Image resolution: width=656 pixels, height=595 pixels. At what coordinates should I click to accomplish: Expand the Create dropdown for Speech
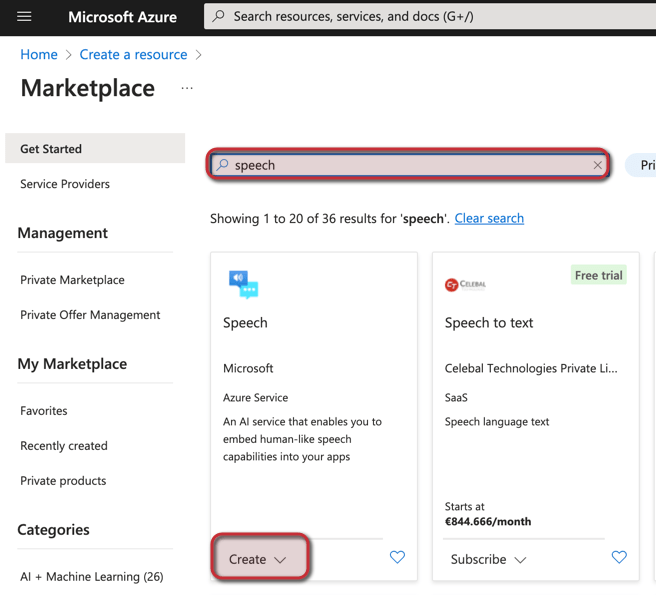[x=258, y=559]
